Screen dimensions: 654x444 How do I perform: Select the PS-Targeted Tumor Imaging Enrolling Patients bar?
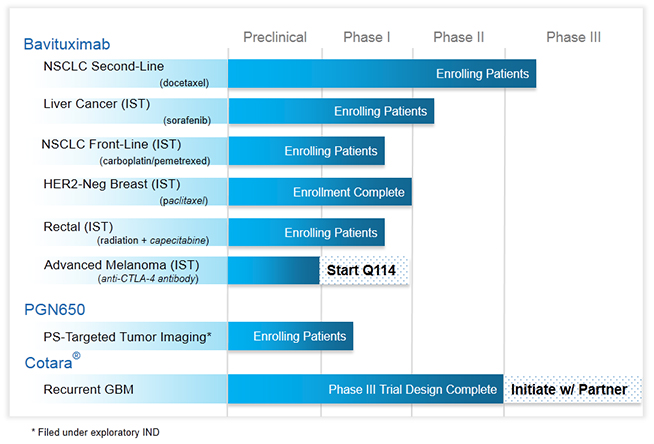pyautogui.click(x=291, y=336)
